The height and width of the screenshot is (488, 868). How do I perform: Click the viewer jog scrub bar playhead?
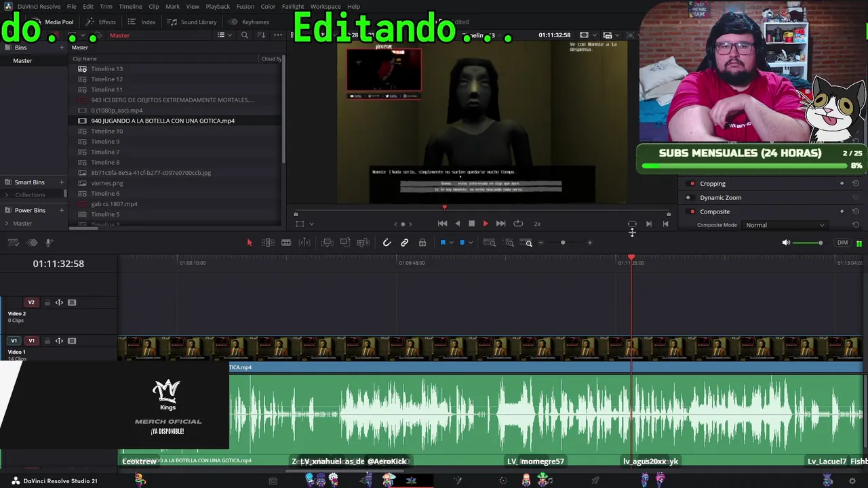[444, 207]
